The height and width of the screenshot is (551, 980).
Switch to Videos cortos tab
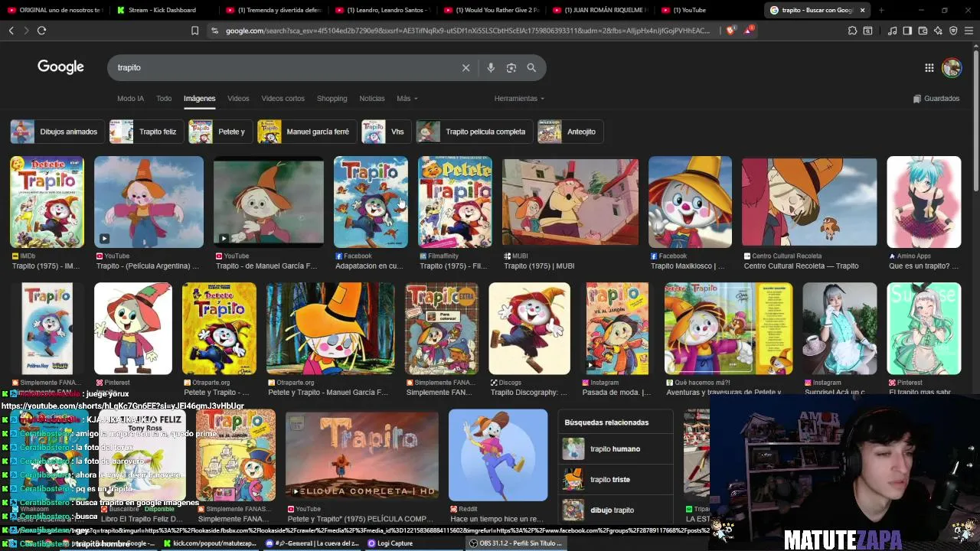283,99
